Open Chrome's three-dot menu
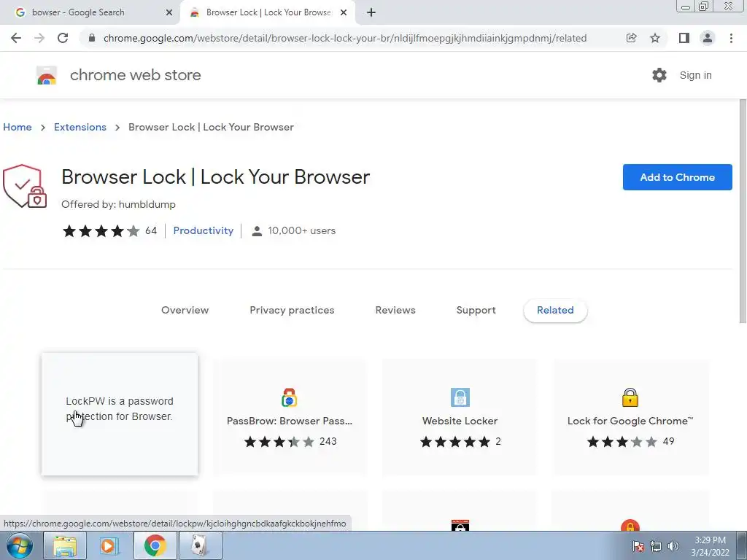The width and height of the screenshot is (747, 560). coord(731,38)
